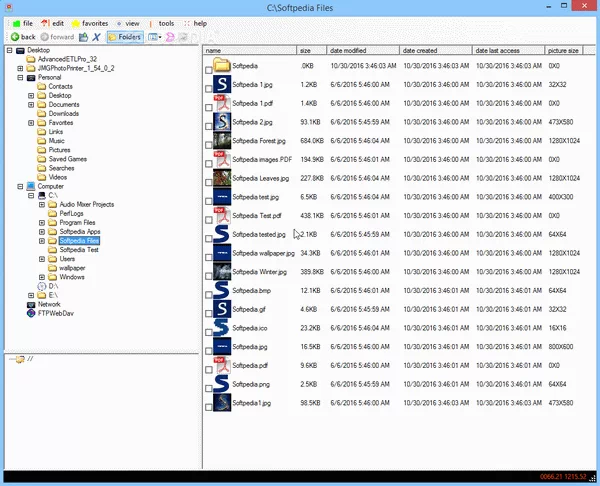Click the green back arrow button
Screen dimensions: 600x486
coord(12,37)
